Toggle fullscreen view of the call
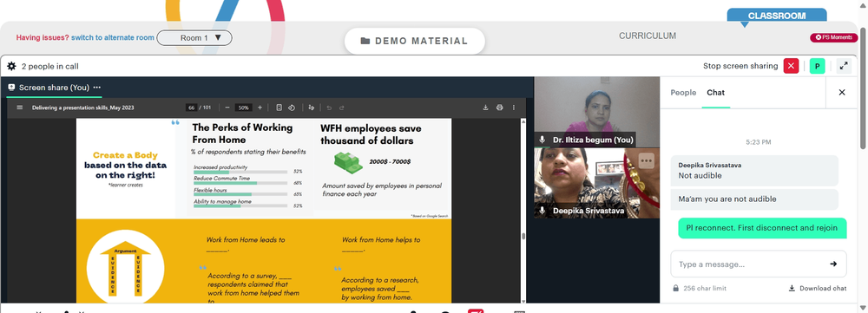Screen dimensions: 868x313 844,66
